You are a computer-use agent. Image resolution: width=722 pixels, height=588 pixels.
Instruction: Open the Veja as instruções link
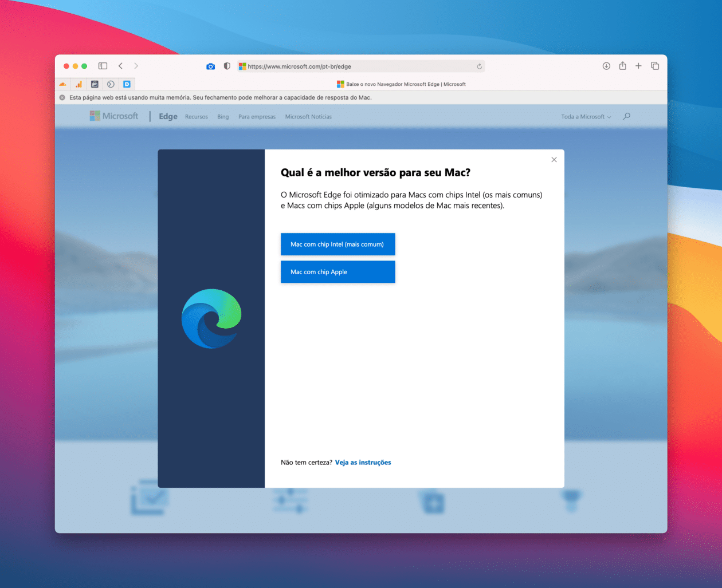(363, 462)
